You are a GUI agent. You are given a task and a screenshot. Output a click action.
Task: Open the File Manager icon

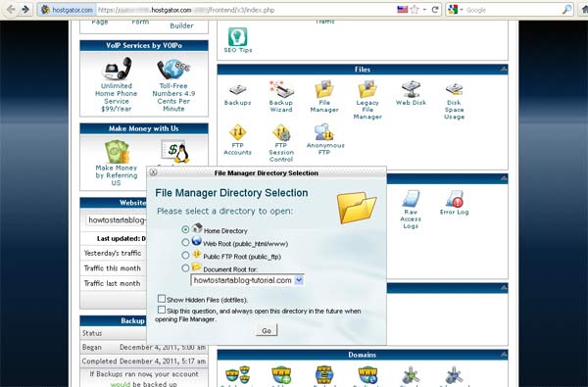coord(324,97)
